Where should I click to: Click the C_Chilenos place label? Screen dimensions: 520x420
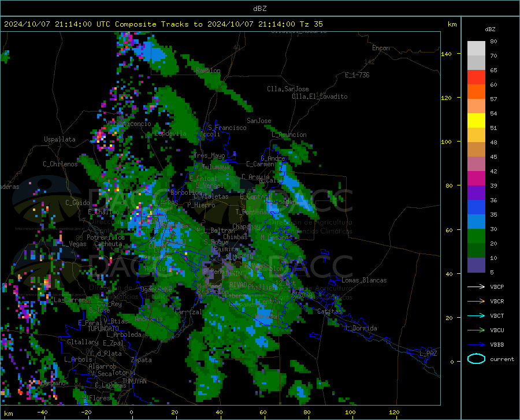pyautogui.click(x=60, y=164)
